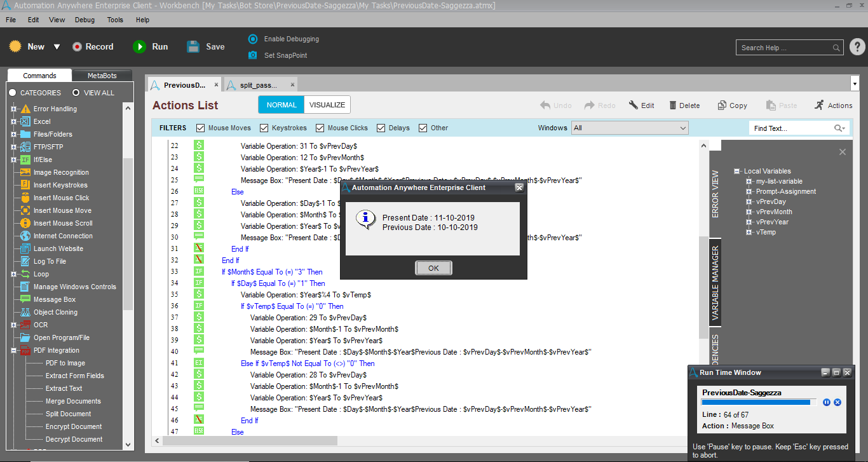The image size is (868, 462).
Task: Select the Launch Website command icon
Action: pos(25,248)
